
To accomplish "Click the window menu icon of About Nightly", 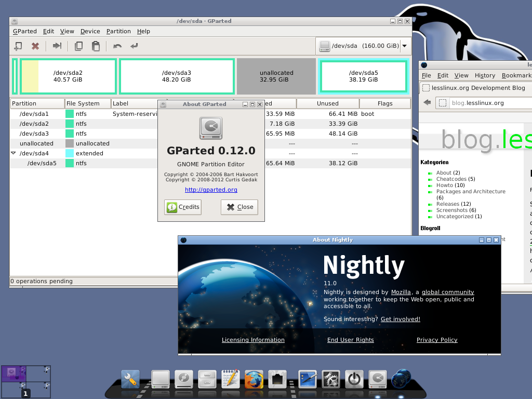I will 183,240.
